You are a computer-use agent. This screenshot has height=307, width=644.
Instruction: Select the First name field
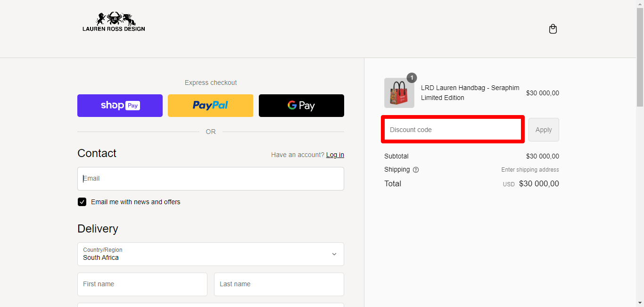[142, 284]
